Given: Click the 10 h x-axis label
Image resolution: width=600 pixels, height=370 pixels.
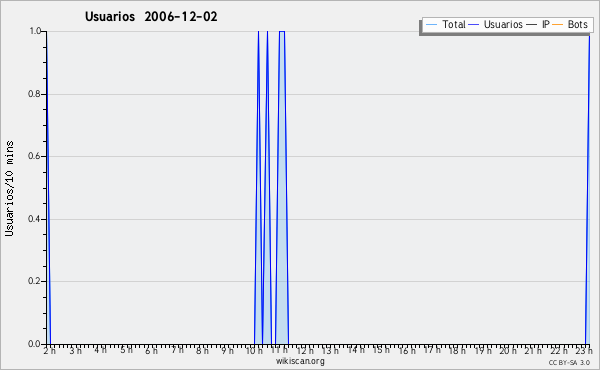Looking at the screenshot, I should 254,350.
